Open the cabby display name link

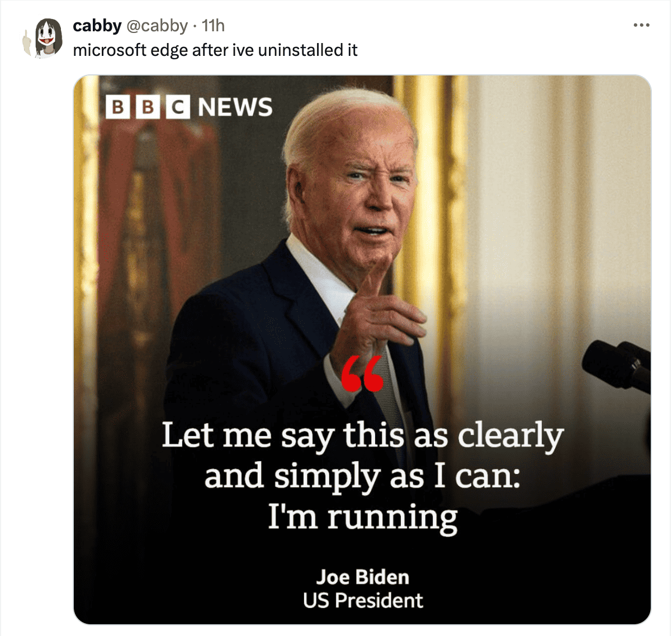97,26
